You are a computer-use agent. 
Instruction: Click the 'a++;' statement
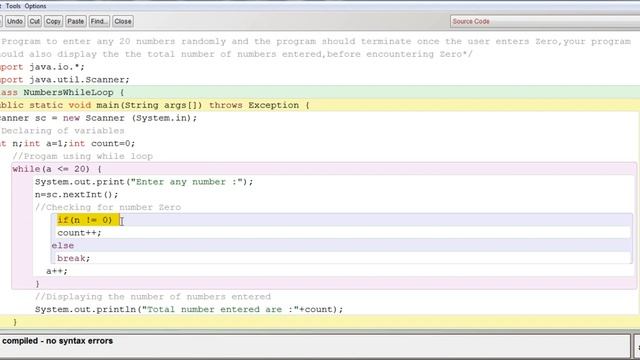[57, 271]
